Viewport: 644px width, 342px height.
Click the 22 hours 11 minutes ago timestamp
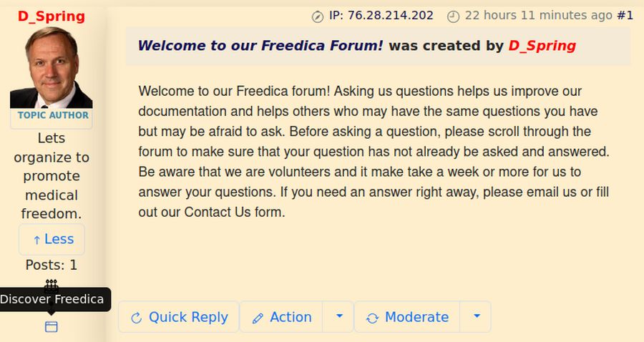pos(538,15)
